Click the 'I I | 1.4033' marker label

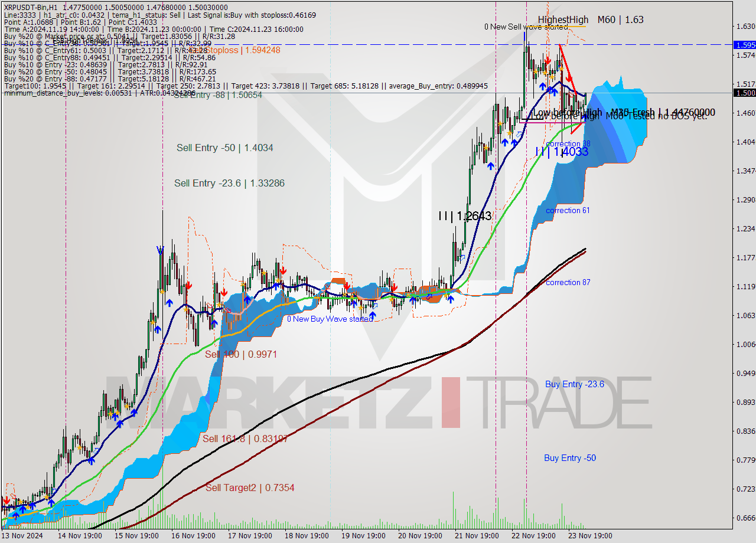pyautogui.click(x=562, y=152)
